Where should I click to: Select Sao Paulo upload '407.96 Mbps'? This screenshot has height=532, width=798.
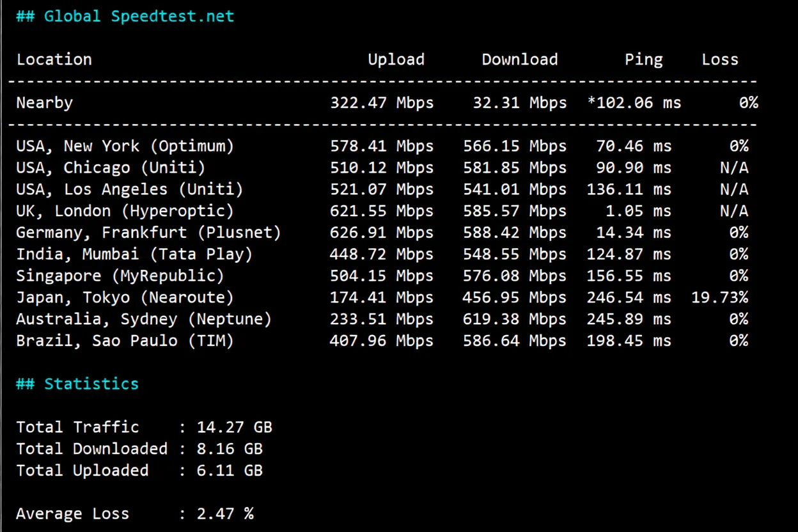tap(382, 341)
